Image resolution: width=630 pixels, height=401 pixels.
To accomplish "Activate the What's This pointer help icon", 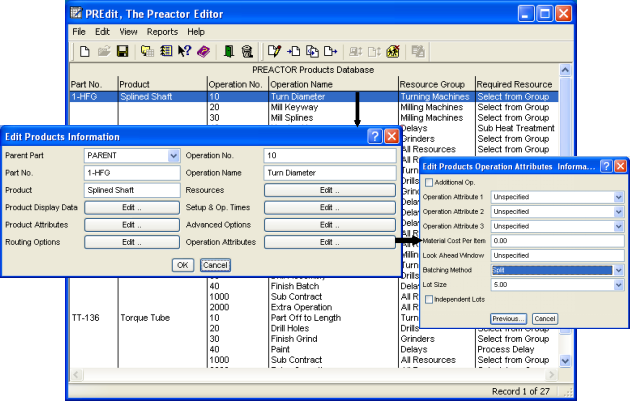I will tap(184, 51).
